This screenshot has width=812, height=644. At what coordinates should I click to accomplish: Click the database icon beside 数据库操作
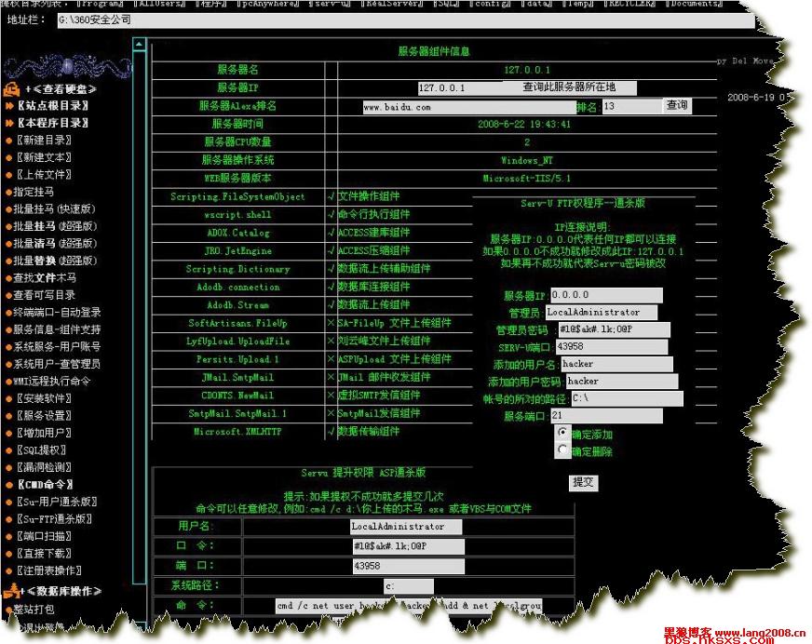click(x=11, y=591)
